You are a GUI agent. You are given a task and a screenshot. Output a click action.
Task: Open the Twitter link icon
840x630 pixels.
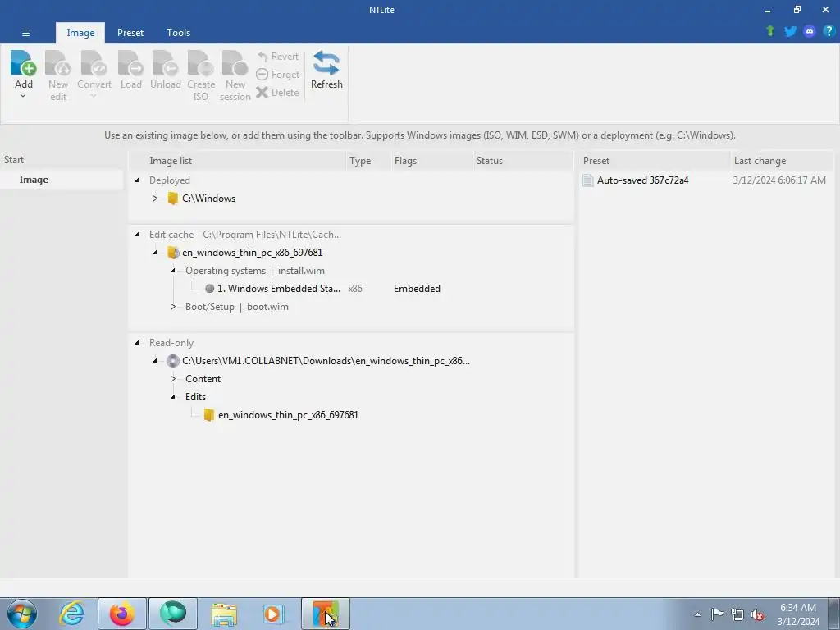coord(790,31)
